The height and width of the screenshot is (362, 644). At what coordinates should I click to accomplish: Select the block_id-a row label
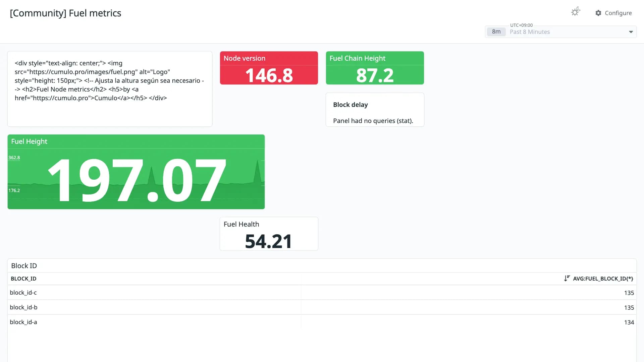pyautogui.click(x=23, y=322)
